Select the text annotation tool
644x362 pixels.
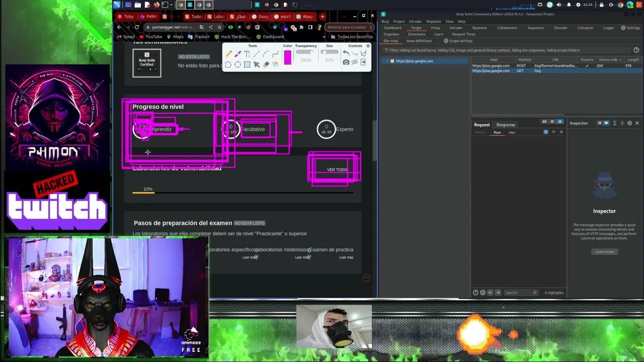tap(247, 54)
